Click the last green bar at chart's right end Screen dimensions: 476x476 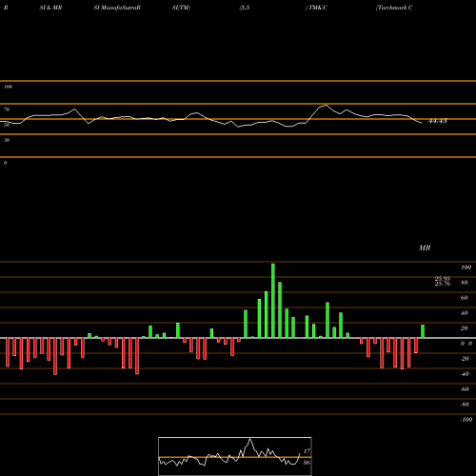[423, 331]
